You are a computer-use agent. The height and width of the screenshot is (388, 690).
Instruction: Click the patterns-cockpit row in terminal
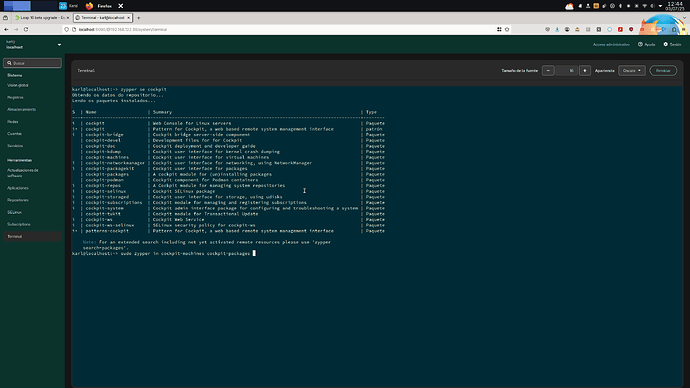coord(228,231)
